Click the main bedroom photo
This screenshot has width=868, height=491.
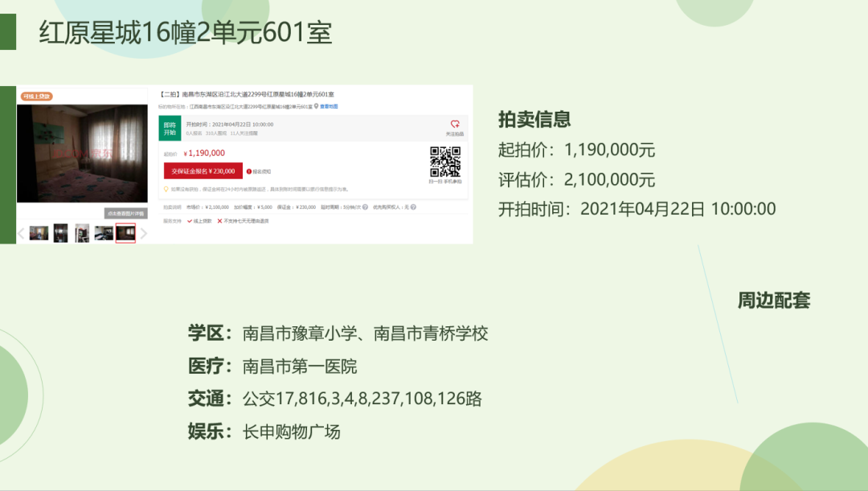tap(82, 153)
